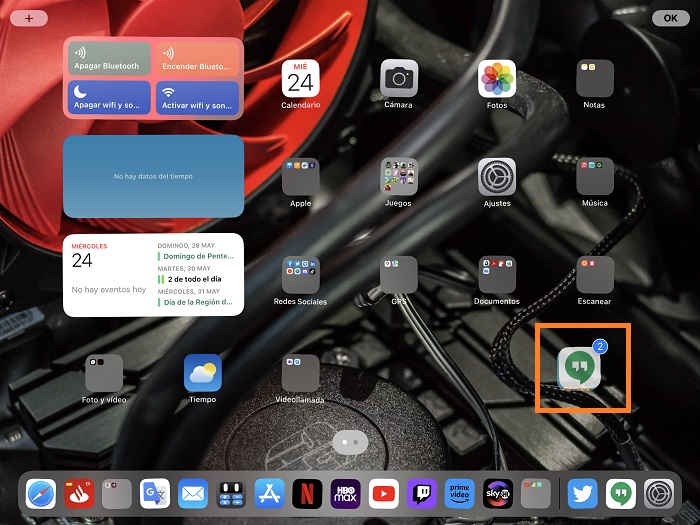Open Prime Video in the dock
The width and height of the screenshot is (700, 525).
[x=460, y=494]
